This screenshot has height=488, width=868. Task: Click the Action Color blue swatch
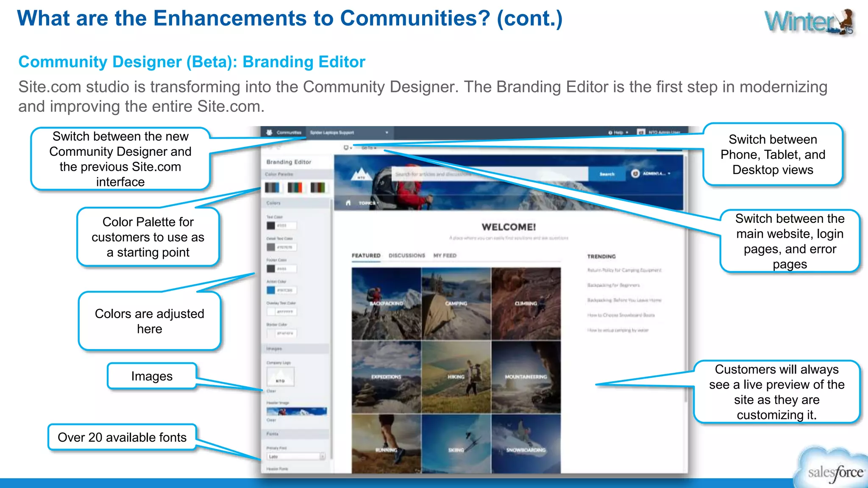click(270, 290)
